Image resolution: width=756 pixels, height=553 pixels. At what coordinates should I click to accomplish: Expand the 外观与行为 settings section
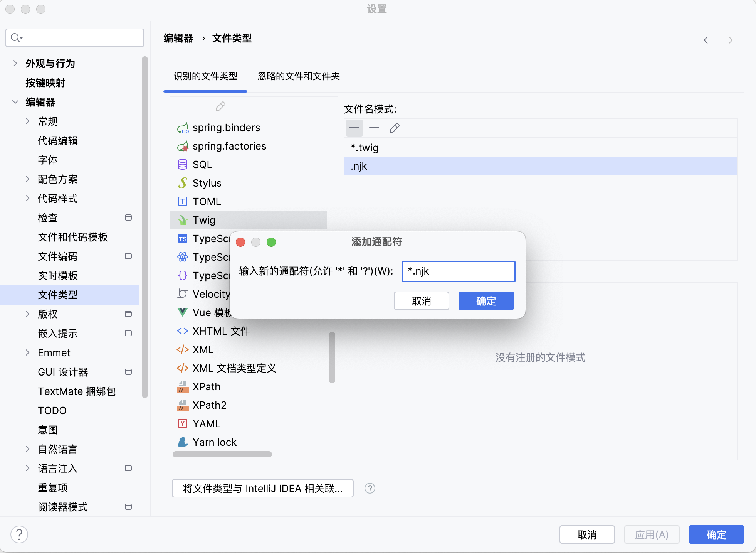point(15,63)
